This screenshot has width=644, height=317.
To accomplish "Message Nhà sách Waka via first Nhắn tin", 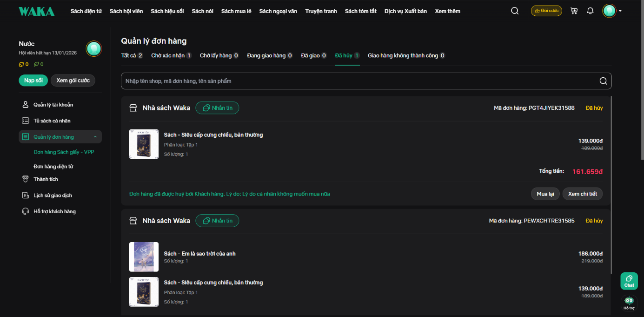I will coord(217,108).
